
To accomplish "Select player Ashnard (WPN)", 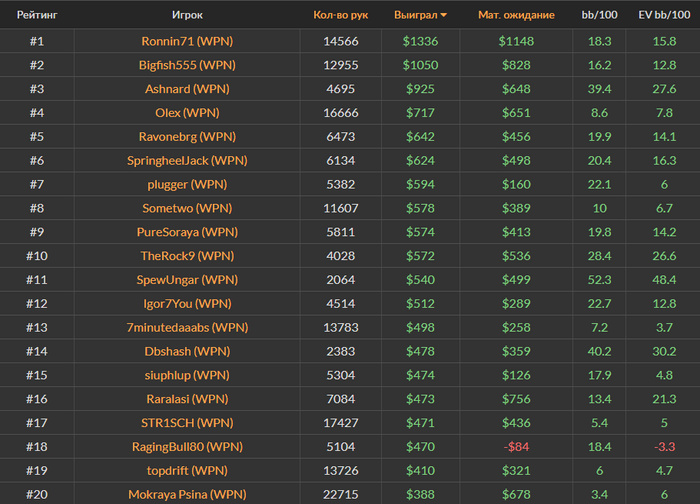I will tap(187, 89).
